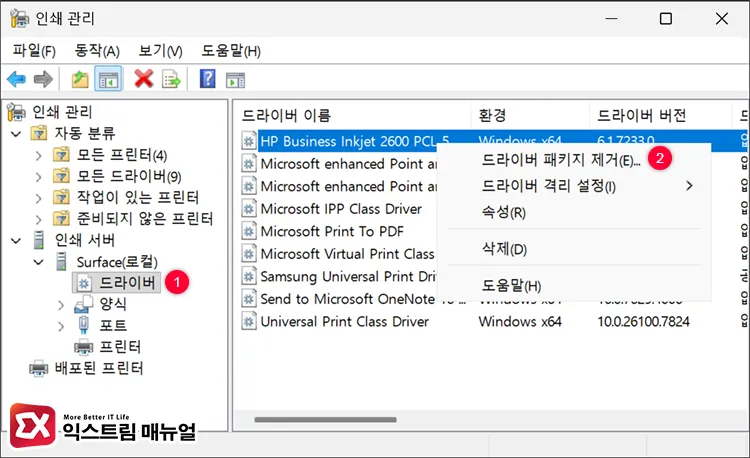
Task: Click the Send to Microsoft OneNote row icon
Action: [x=249, y=299]
